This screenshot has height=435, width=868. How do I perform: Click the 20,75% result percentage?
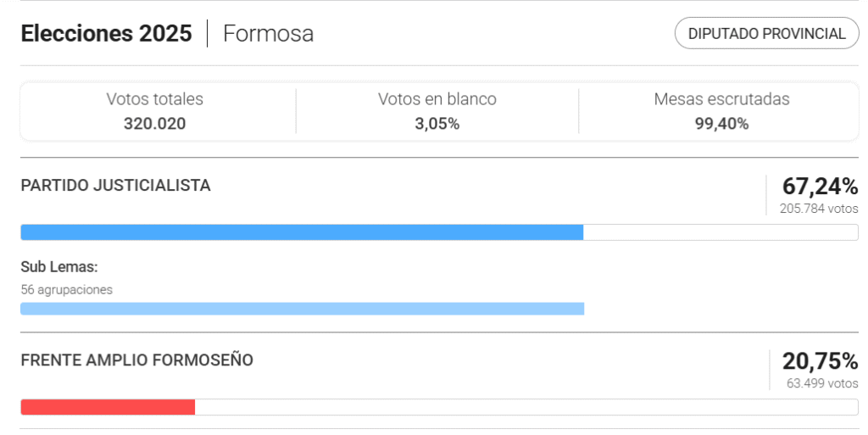[820, 361]
